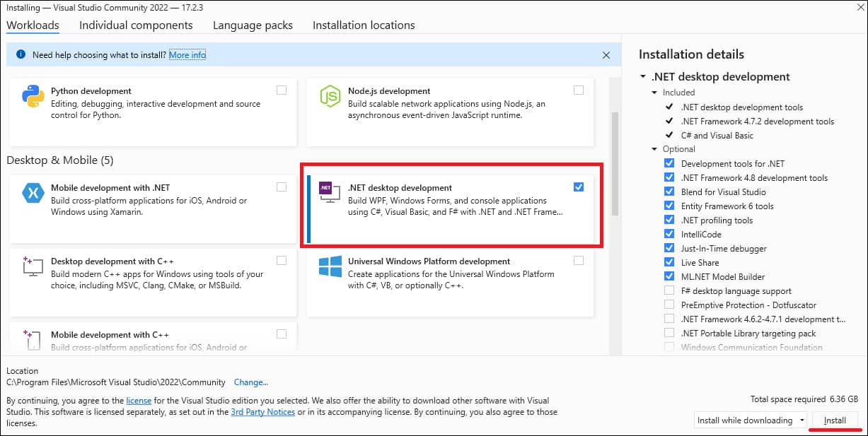Click the C# and Visual Basic included item
This screenshot has height=436, width=868.
(717, 136)
